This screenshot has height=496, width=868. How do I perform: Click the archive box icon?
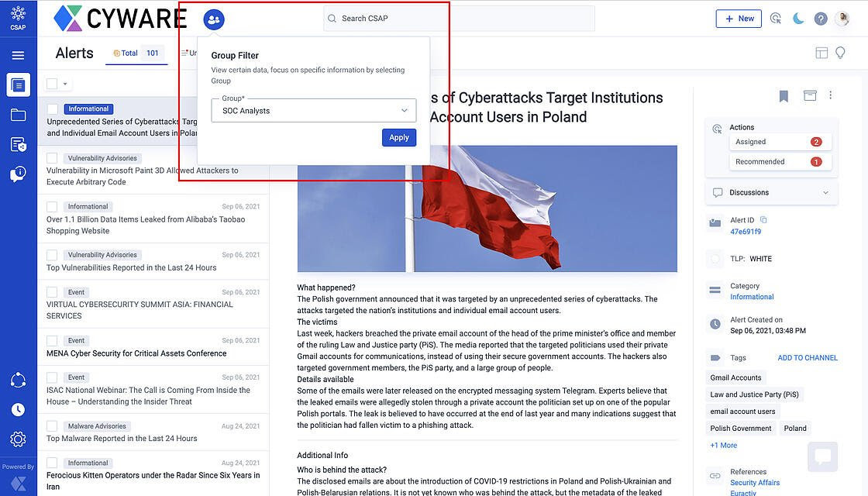[810, 95]
